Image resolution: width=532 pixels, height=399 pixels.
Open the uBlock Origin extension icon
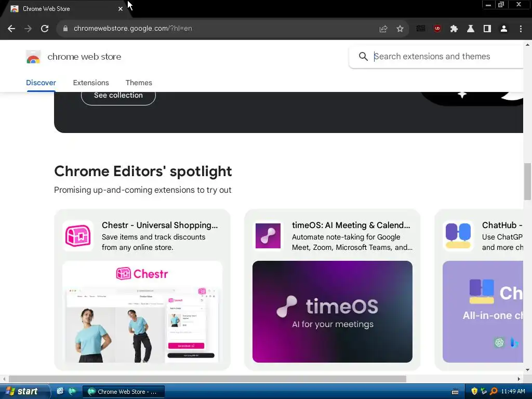click(x=437, y=29)
